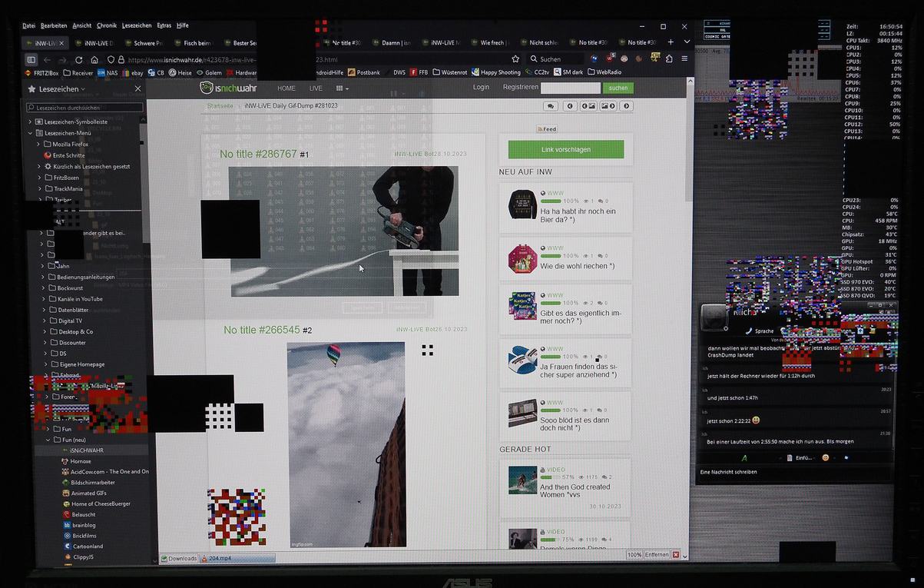The image size is (924, 588).
Task: Switch to the Fisch beim tab
Action: pos(193,43)
